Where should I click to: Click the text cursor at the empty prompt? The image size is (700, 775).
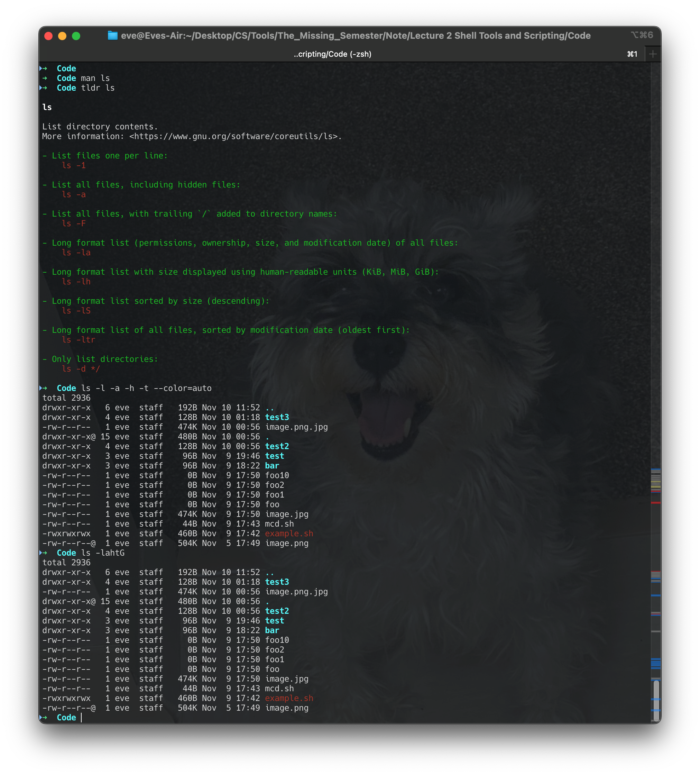[82, 717]
